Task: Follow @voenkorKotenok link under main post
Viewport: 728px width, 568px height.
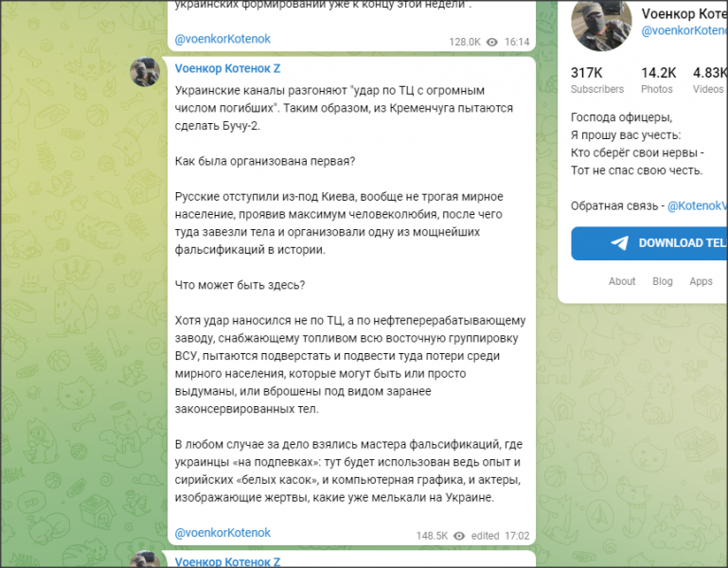Action: [x=222, y=533]
